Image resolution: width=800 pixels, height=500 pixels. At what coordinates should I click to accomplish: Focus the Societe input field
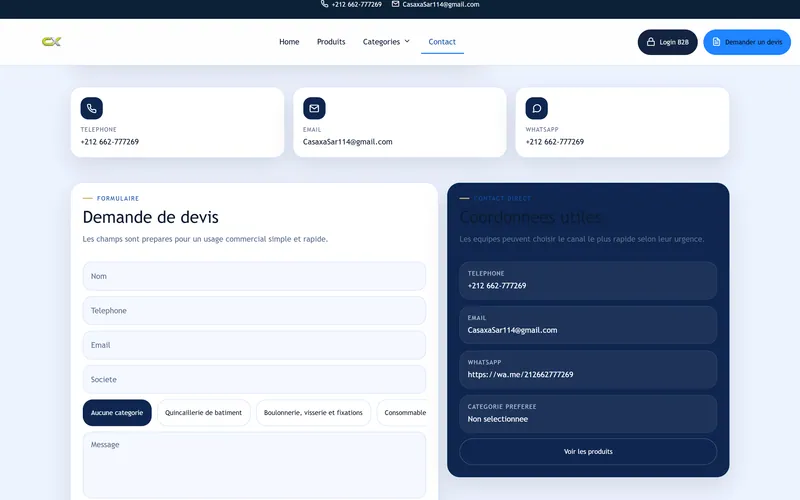(x=254, y=380)
